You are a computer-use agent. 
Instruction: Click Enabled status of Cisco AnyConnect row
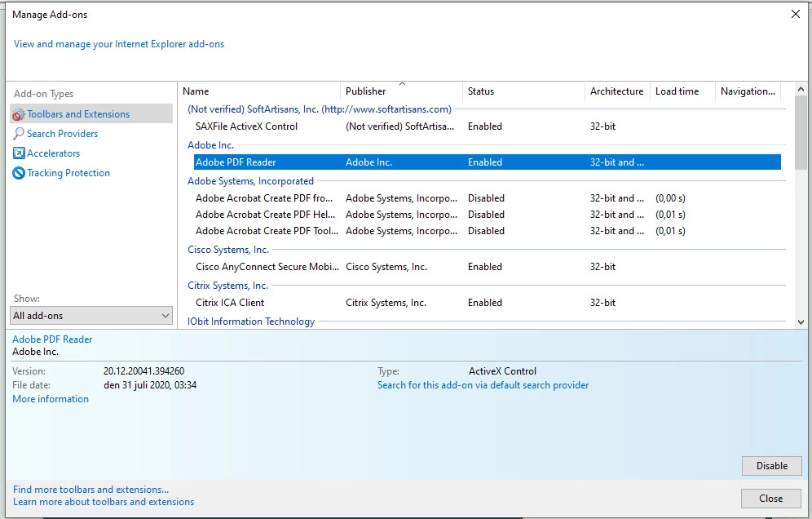(x=485, y=267)
